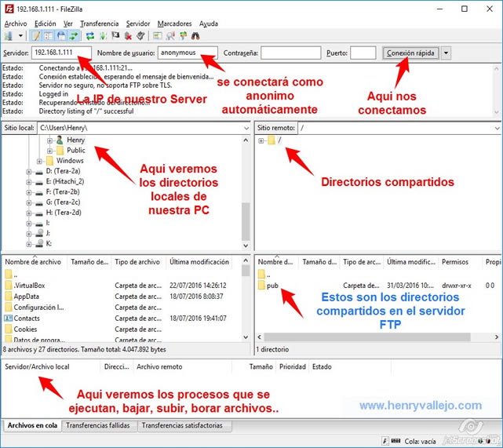The image size is (503, 448).
Task: Focus the Contraseña input field
Action: [x=290, y=53]
